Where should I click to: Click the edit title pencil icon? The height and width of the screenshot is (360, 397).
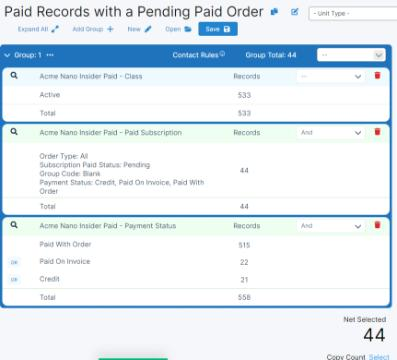[294, 12]
